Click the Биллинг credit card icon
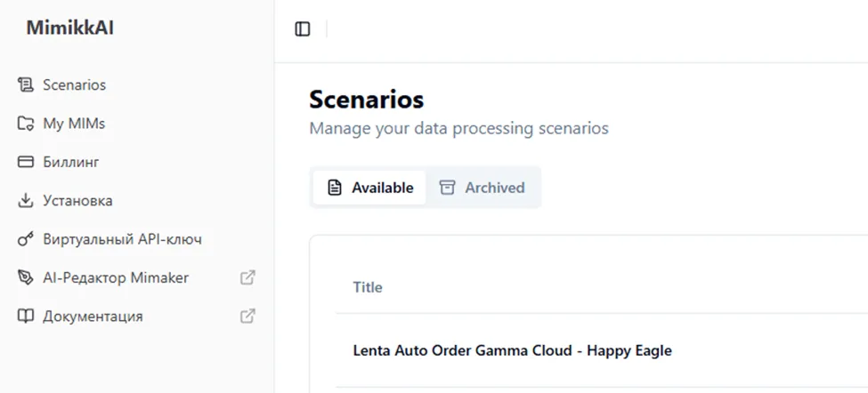Viewport: 868px width, 393px height. [25, 163]
